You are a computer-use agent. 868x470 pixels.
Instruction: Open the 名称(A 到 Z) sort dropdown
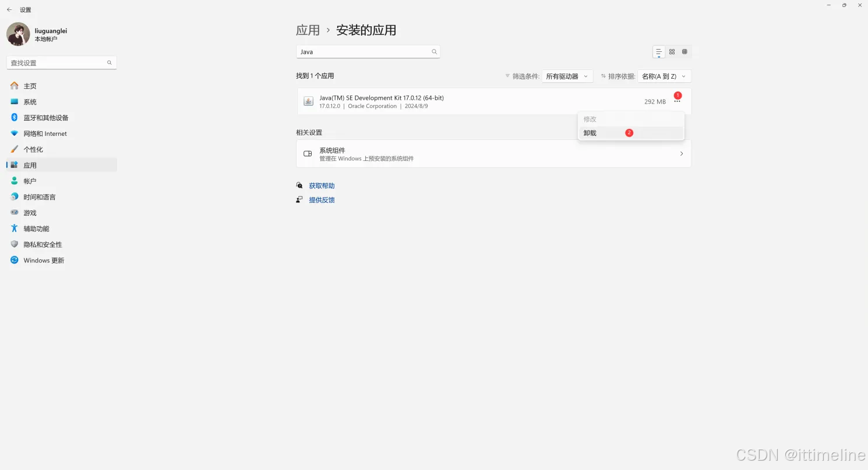tap(664, 76)
